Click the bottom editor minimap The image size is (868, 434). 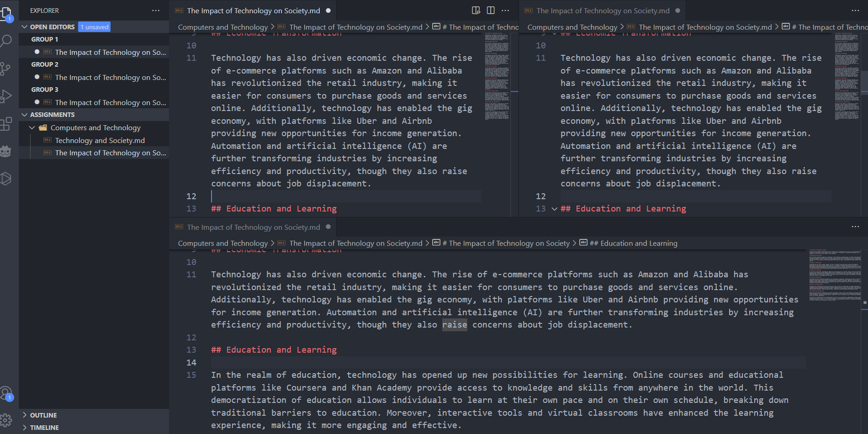(835, 275)
